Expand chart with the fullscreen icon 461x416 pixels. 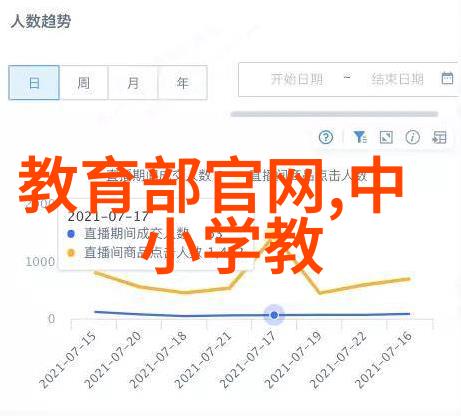(386, 137)
